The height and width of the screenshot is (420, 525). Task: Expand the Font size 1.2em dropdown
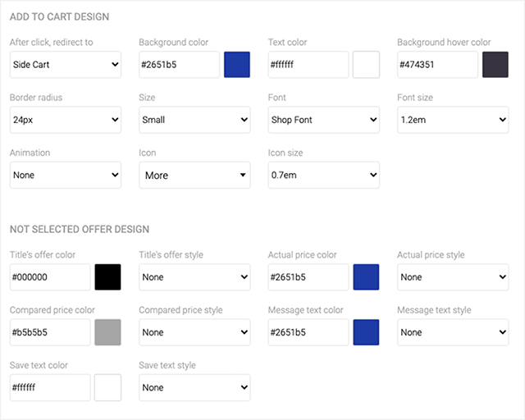pyautogui.click(x=453, y=120)
